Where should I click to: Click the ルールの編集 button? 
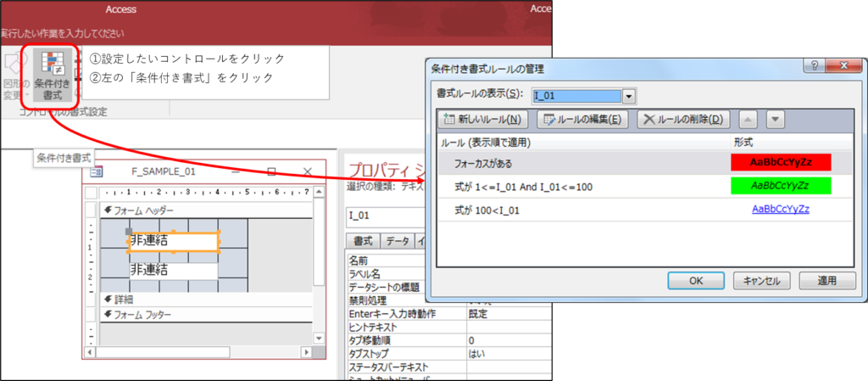[582, 120]
